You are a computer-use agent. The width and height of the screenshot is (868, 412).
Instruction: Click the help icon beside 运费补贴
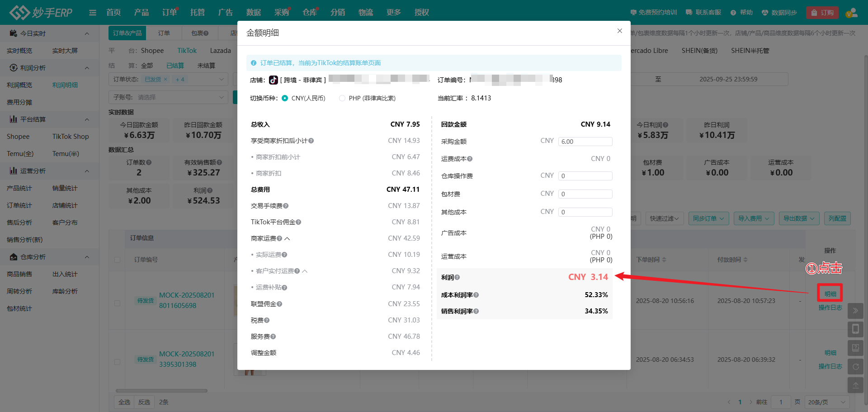284,287
